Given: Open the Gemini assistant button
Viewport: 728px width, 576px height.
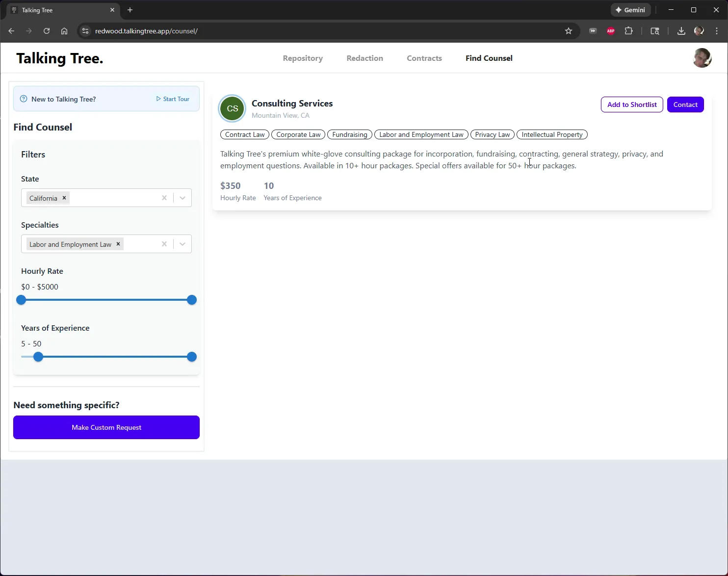Looking at the screenshot, I should pos(630,10).
